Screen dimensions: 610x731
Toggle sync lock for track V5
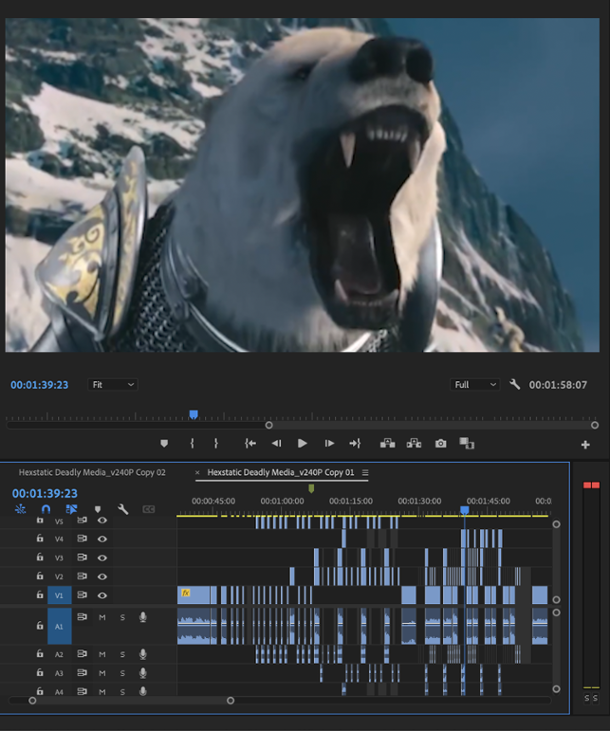pyautogui.click(x=82, y=520)
